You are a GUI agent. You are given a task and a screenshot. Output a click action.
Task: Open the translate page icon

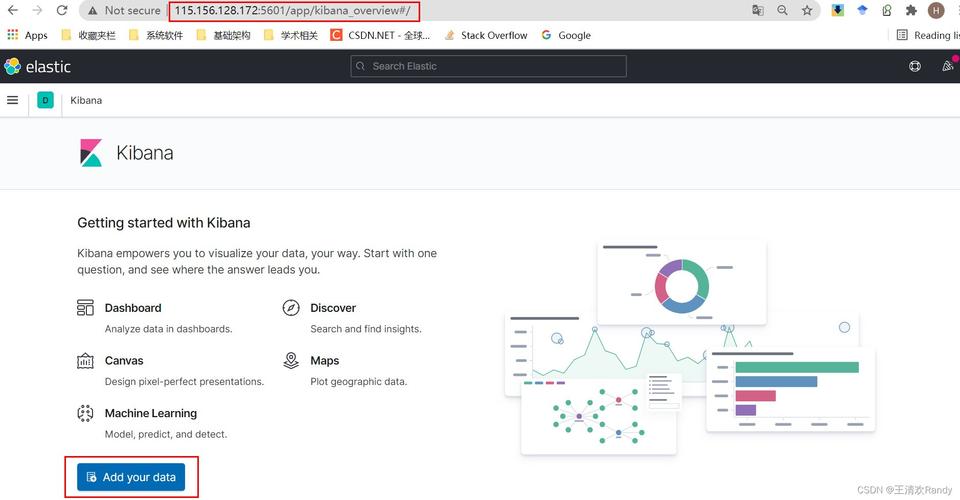tap(758, 10)
